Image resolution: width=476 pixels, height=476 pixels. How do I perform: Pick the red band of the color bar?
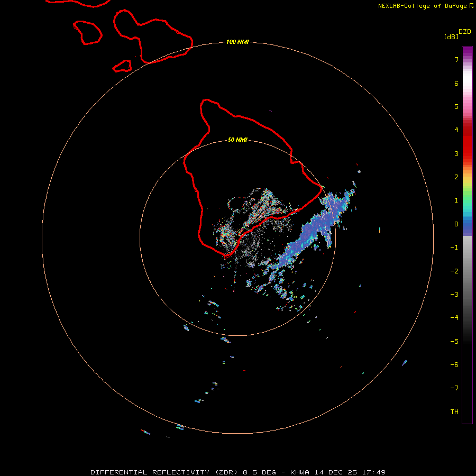click(467, 141)
